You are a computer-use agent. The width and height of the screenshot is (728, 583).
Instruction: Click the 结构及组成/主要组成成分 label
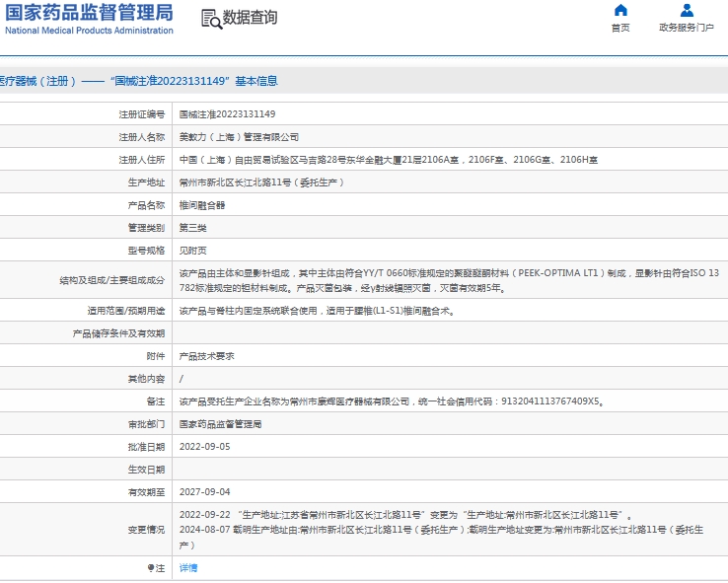tap(111, 280)
